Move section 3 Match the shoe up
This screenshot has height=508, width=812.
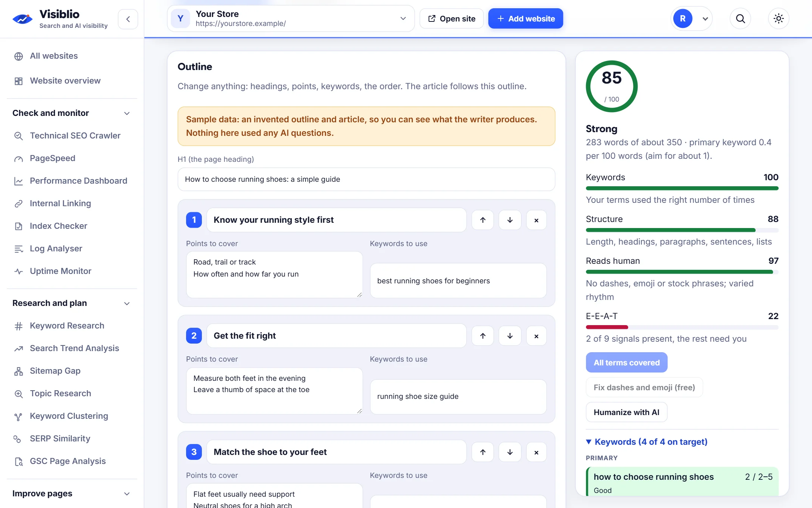click(483, 452)
